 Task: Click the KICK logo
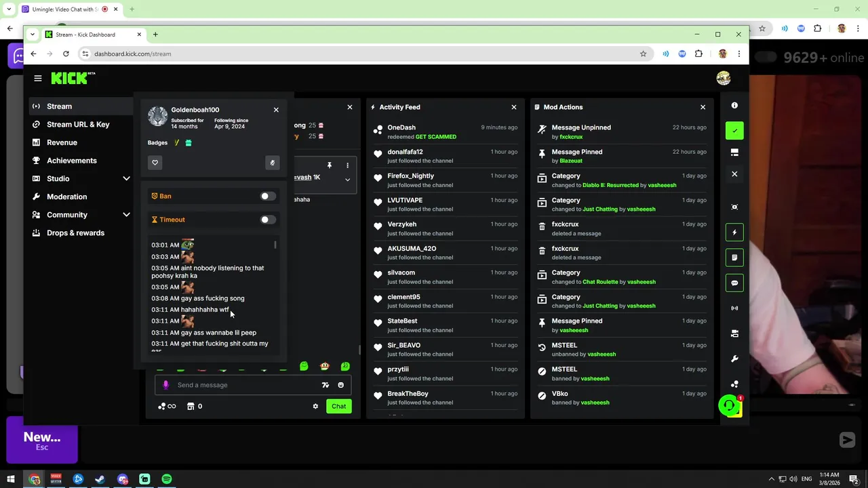(x=73, y=78)
